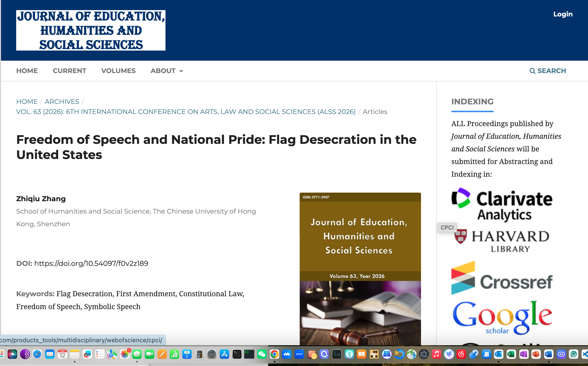This screenshot has width=588, height=366.
Task: Open the CURRENT menu item
Action: click(x=70, y=71)
